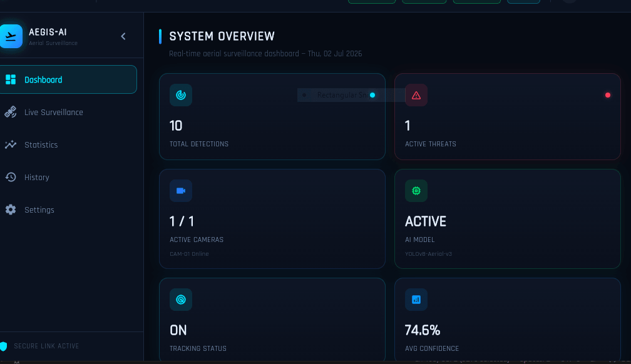Click the satellite icon beside Live Surveillance
The width and height of the screenshot is (631, 364).
point(11,112)
